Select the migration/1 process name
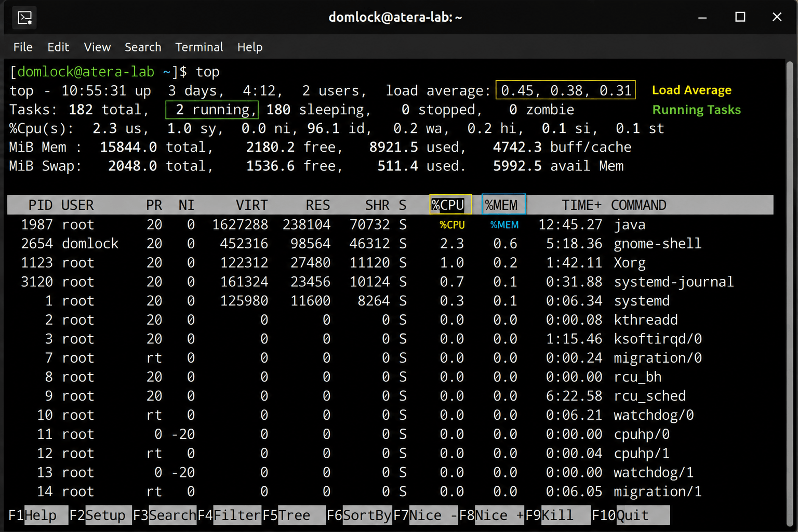This screenshot has height=532, width=798. (658, 491)
